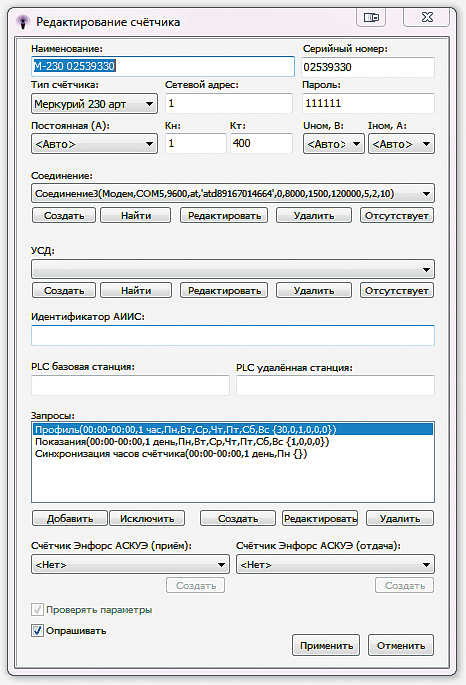This screenshot has width=466, height=685.
Task: Click Создать under АСКУЭ (приём)
Action: (196, 585)
